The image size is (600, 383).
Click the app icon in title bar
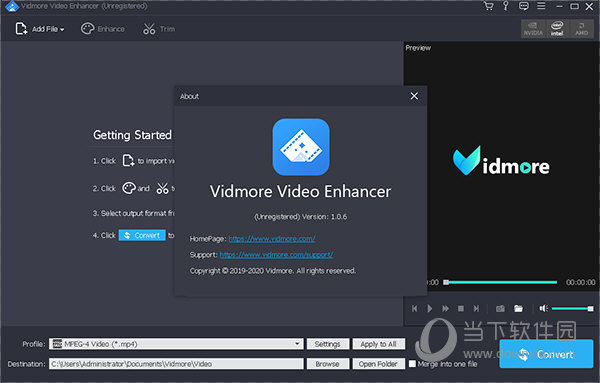12,6
